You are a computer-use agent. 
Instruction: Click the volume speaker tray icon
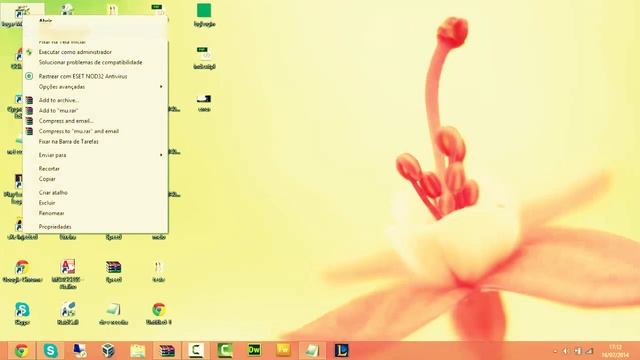point(565,351)
